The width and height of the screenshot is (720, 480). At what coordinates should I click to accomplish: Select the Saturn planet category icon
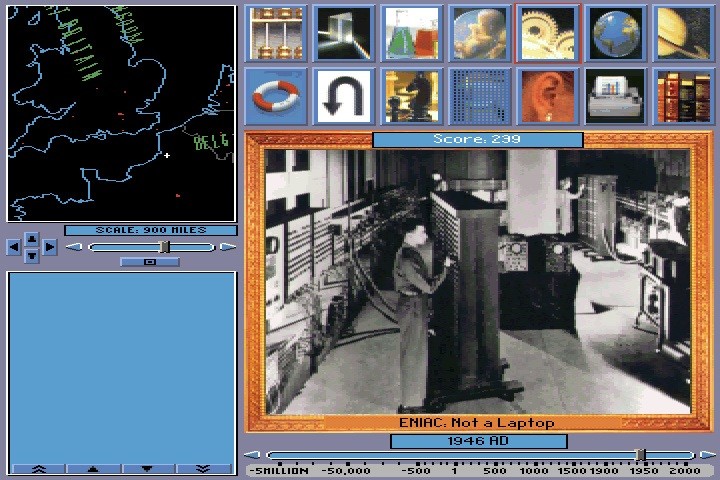pos(684,34)
